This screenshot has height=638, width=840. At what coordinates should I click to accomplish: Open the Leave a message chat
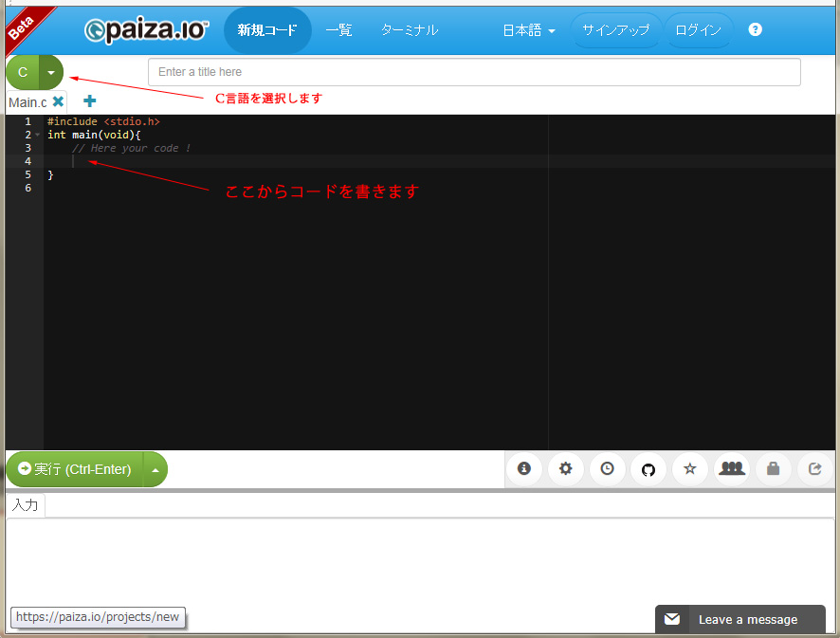click(x=740, y=619)
